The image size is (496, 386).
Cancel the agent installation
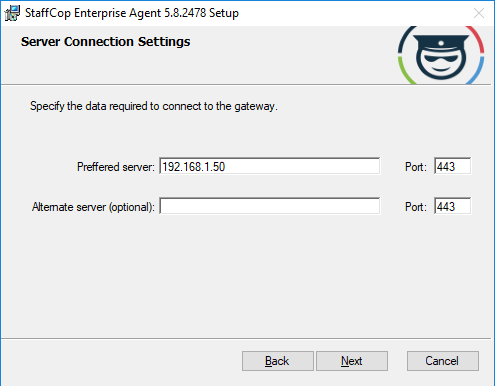443,361
